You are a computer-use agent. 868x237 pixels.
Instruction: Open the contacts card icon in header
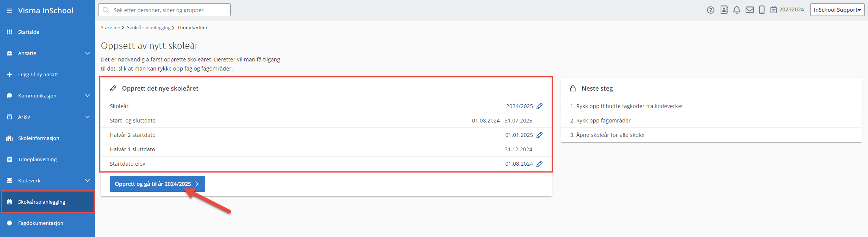724,10
